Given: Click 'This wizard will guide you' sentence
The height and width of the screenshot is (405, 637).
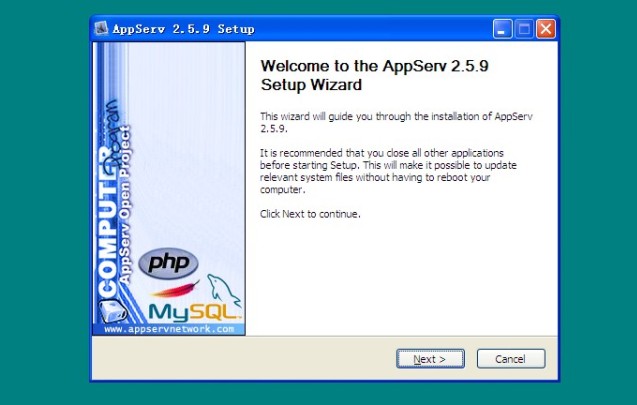Looking at the screenshot, I should [x=396, y=122].
